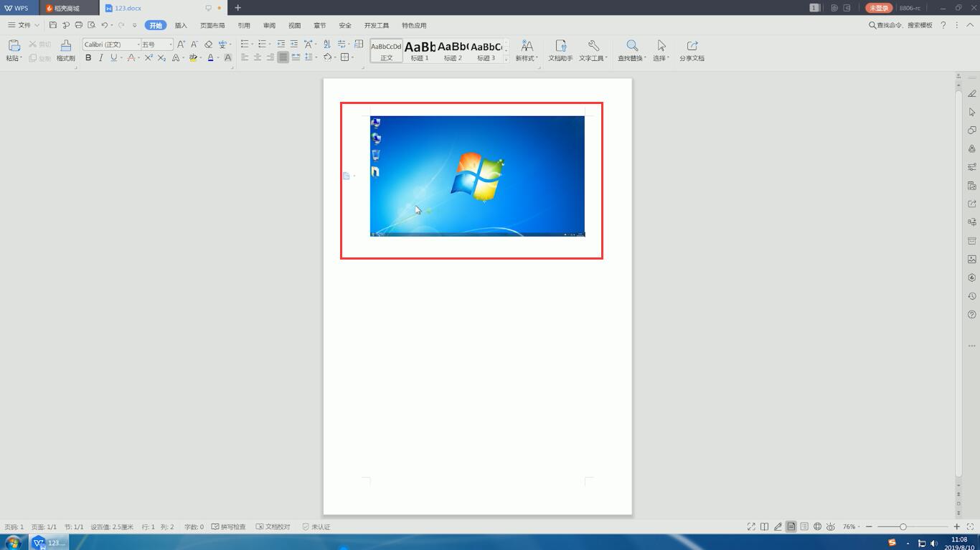Toggle Strikethrough formatting
The image size is (980, 550).
coord(131,58)
